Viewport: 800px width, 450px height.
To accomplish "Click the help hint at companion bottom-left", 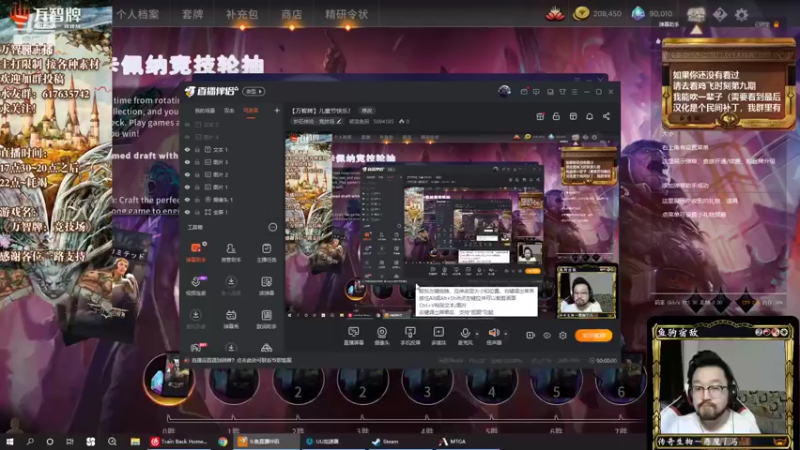I will tap(238, 360).
